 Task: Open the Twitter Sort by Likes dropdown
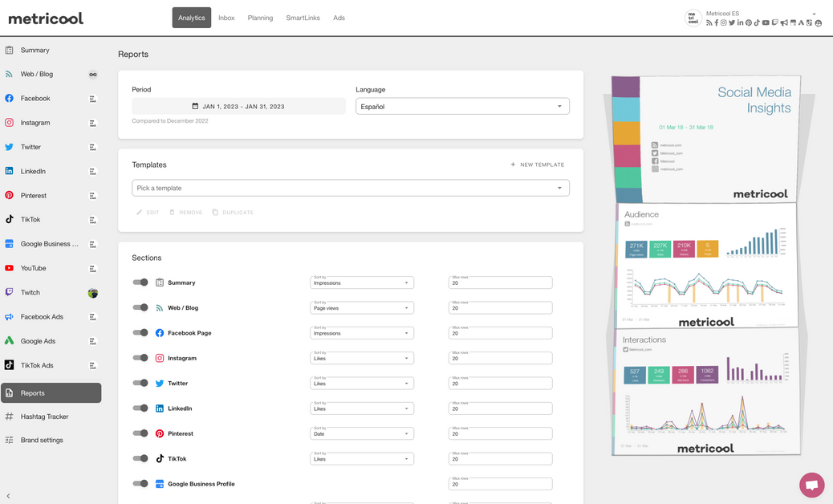point(362,383)
